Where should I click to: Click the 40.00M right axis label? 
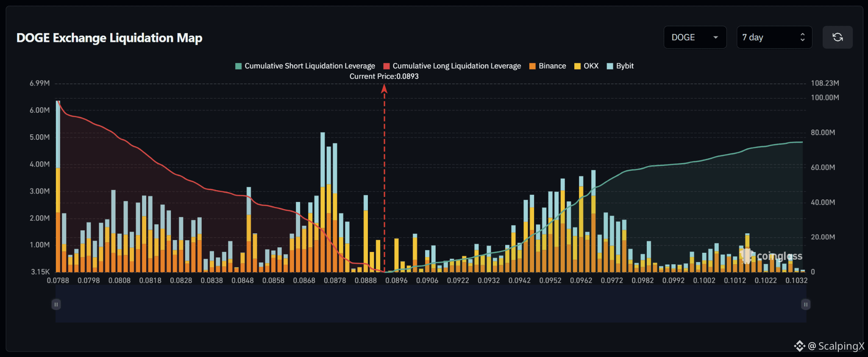tap(823, 202)
